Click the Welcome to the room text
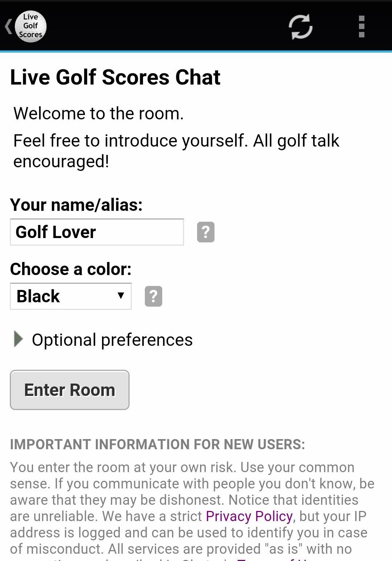 coord(98,114)
